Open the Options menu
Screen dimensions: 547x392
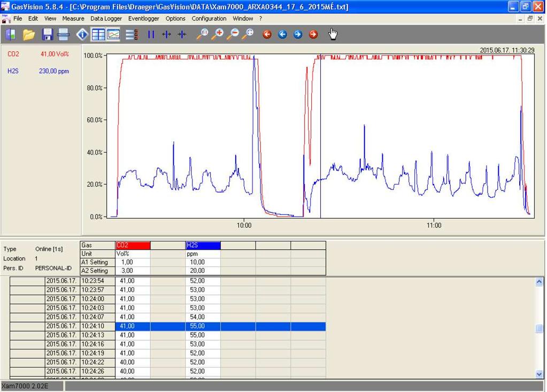point(175,19)
